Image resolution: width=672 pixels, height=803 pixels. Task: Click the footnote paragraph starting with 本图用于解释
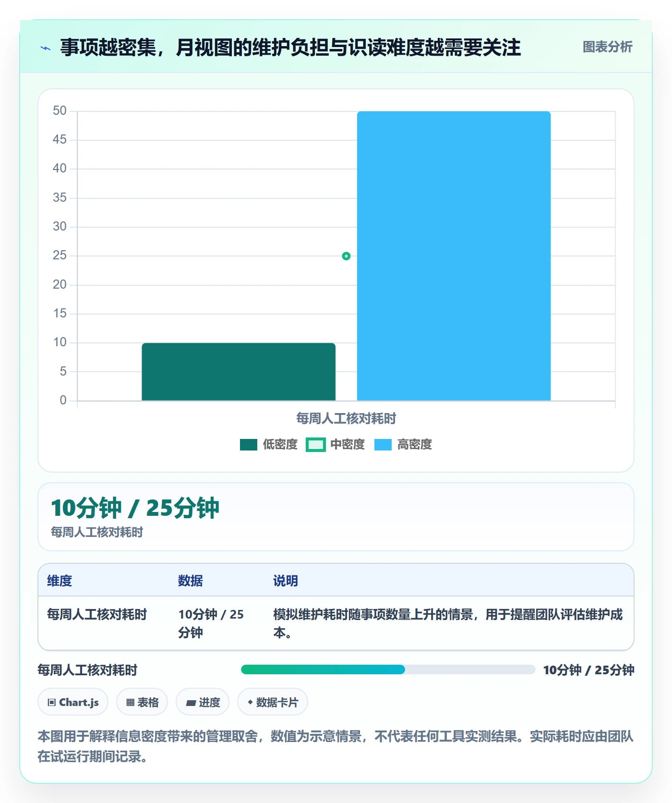click(336, 746)
